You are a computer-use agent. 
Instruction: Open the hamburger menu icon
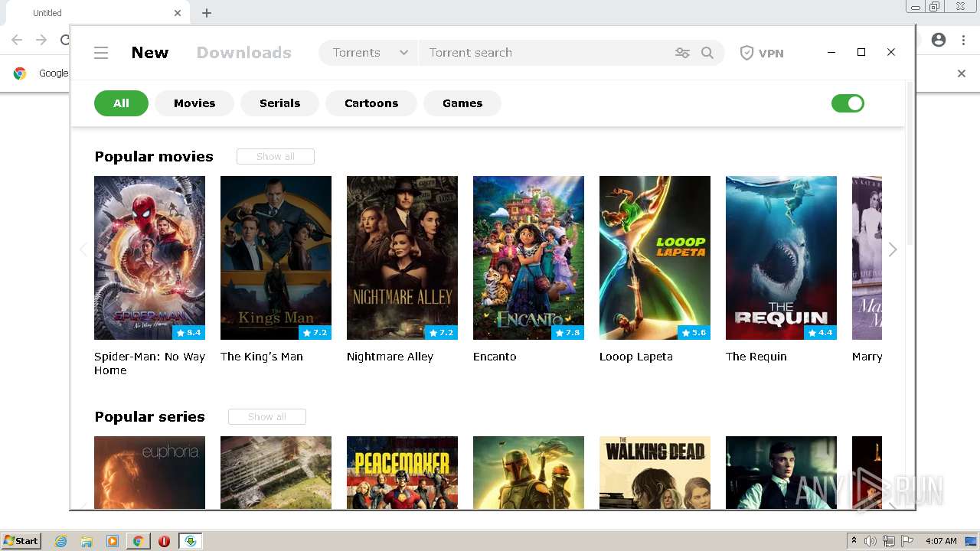pos(101,53)
